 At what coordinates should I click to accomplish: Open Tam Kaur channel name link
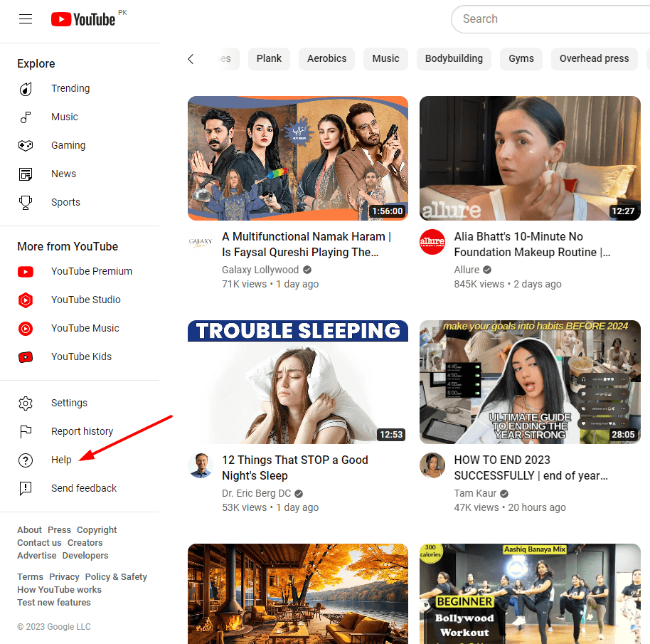point(475,493)
